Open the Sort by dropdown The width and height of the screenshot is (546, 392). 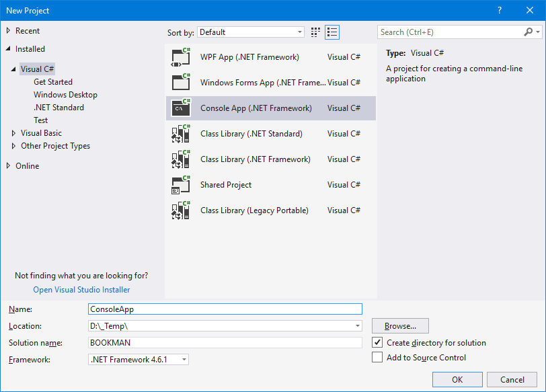(x=251, y=32)
